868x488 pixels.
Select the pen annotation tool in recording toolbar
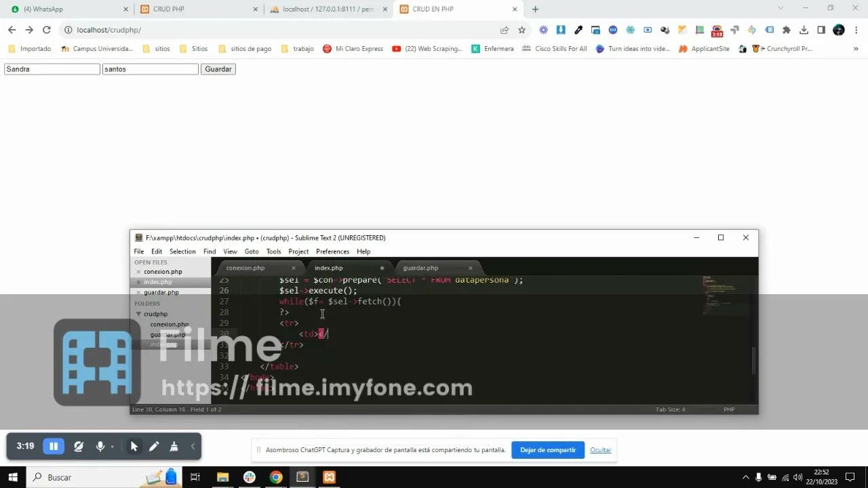[x=153, y=446]
